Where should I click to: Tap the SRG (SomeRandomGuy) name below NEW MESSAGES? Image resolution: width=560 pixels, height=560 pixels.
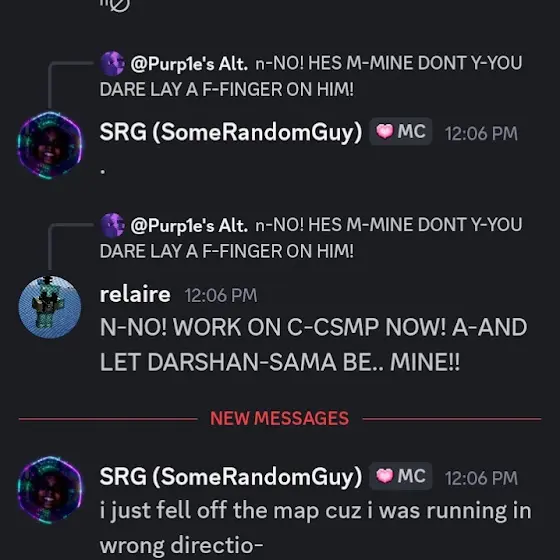click(x=231, y=477)
